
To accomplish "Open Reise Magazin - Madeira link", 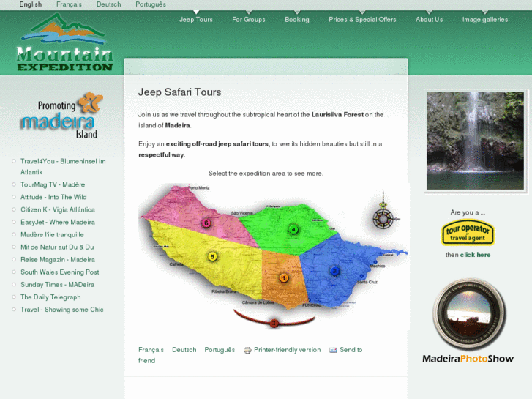I will pos(58,260).
